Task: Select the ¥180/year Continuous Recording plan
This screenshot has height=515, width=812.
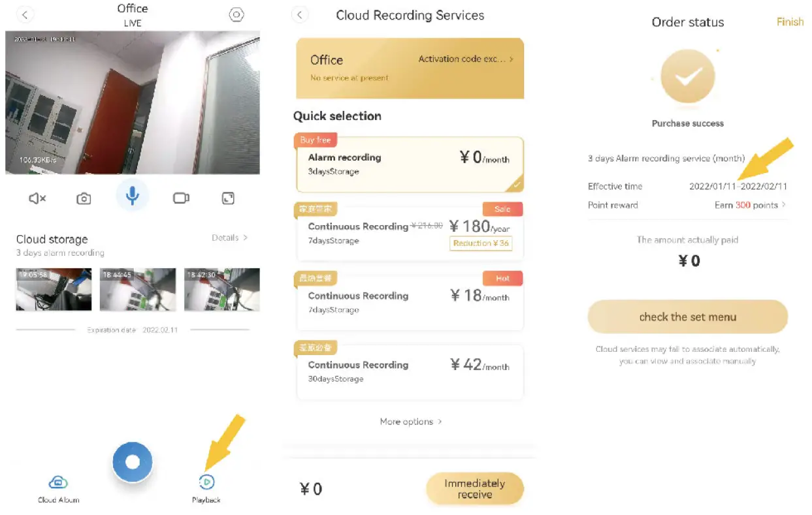Action: point(410,233)
